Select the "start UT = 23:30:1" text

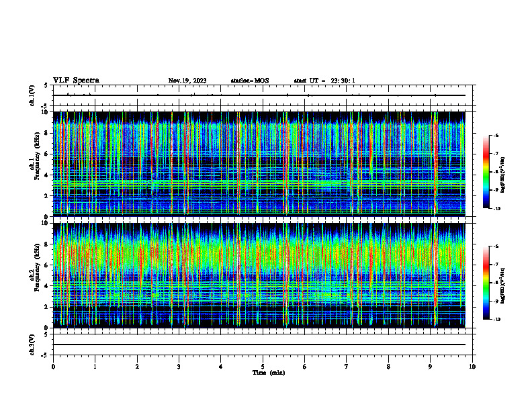(324, 81)
